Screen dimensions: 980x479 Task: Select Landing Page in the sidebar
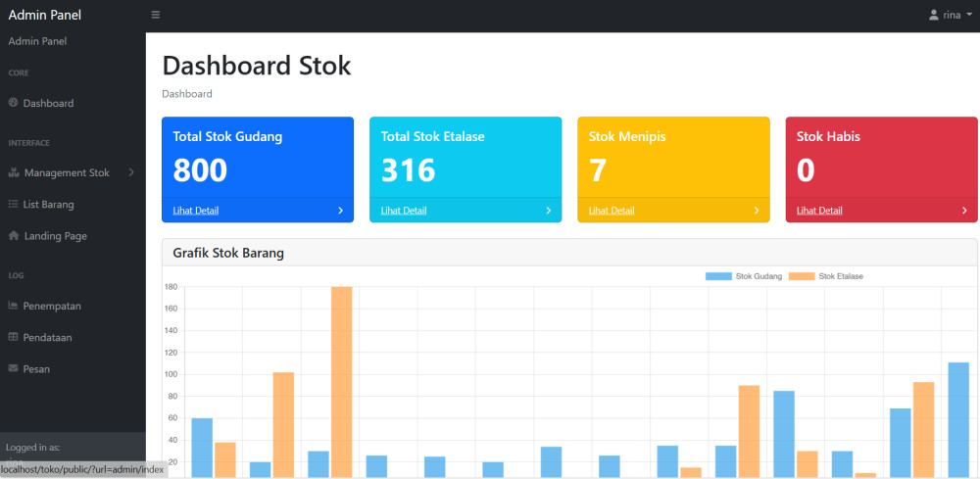[55, 236]
